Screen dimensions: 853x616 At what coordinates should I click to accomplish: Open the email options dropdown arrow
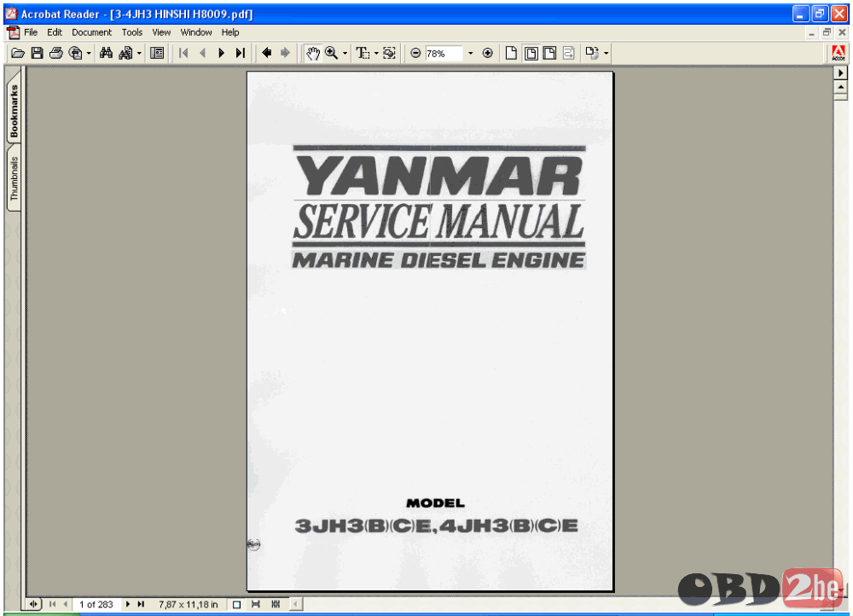(x=89, y=54)
